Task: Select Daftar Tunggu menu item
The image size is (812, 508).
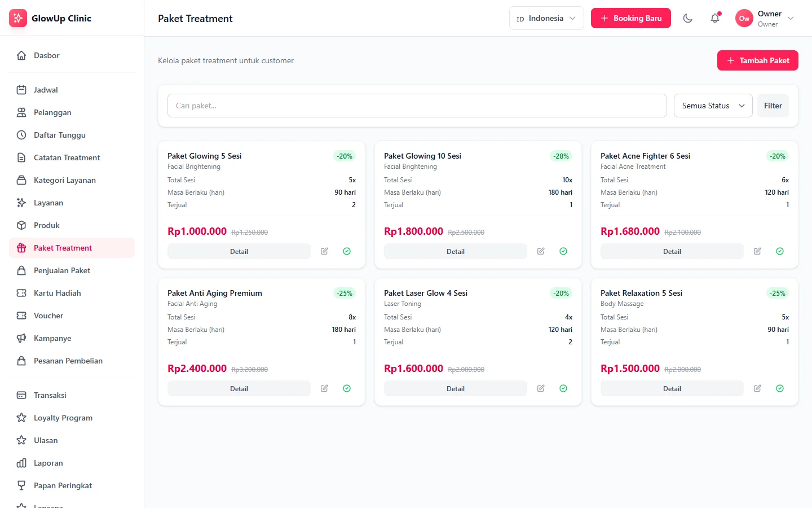Action: [x=72, y=135]
